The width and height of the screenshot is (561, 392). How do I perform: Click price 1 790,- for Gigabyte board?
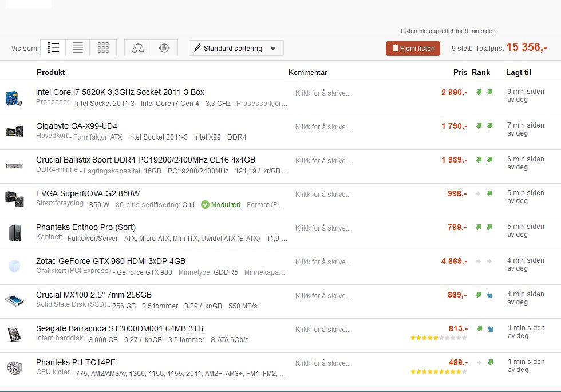coord(454,126)
